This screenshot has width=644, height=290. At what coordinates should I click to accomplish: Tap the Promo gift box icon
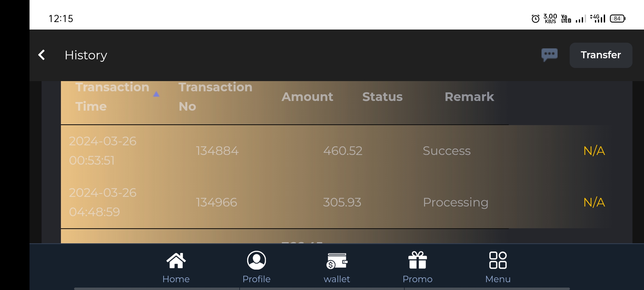coord(417,260)
